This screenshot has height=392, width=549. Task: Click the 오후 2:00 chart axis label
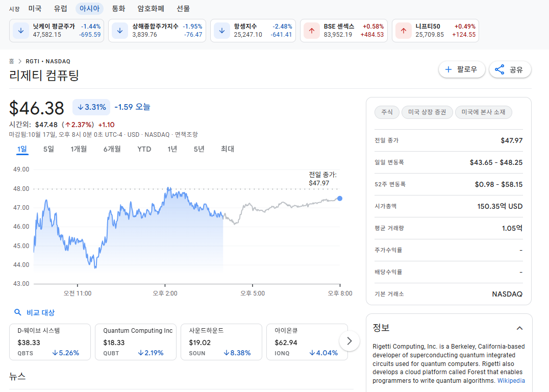[x=165, y=293]
